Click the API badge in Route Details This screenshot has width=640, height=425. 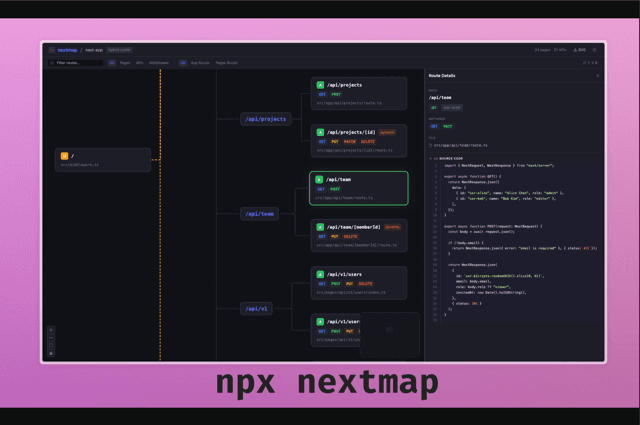coord(433,108)
